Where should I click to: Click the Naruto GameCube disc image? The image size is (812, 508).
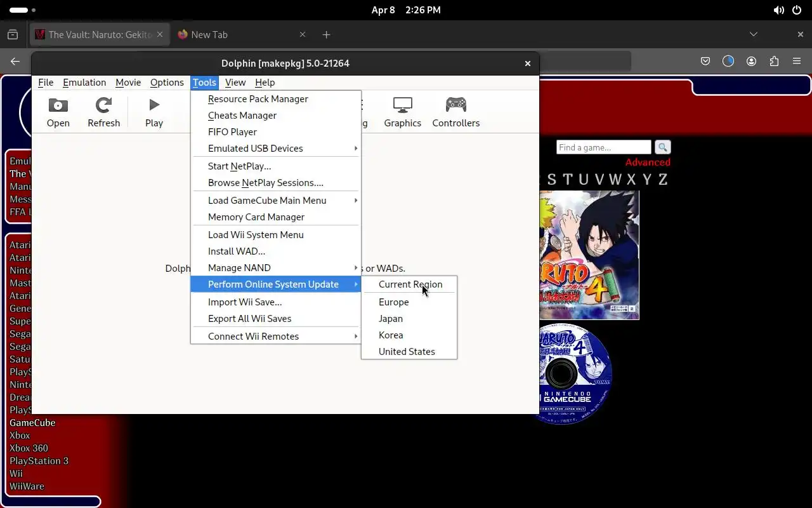[x=575, y=373]
